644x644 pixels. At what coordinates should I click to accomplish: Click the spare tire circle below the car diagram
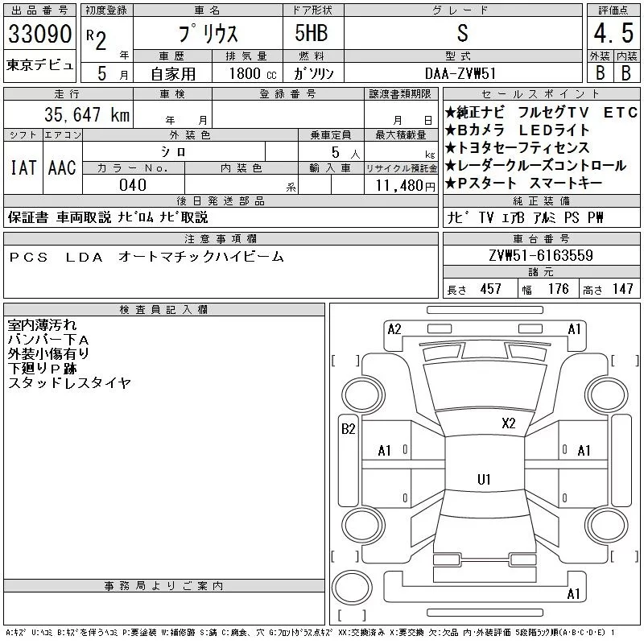point(352,587)
